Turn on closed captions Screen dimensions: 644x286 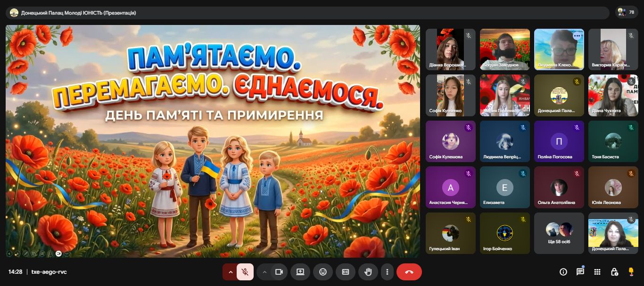pos(346,272)
